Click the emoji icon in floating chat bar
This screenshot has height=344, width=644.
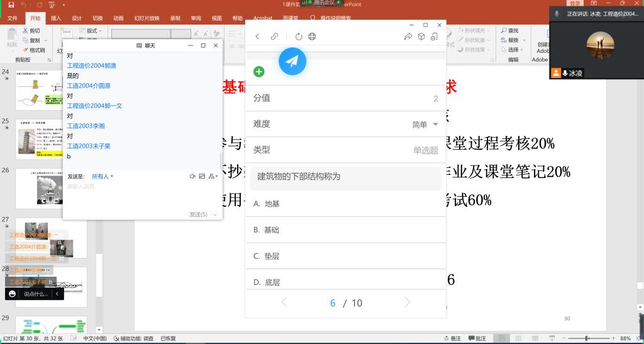(13, 294)
